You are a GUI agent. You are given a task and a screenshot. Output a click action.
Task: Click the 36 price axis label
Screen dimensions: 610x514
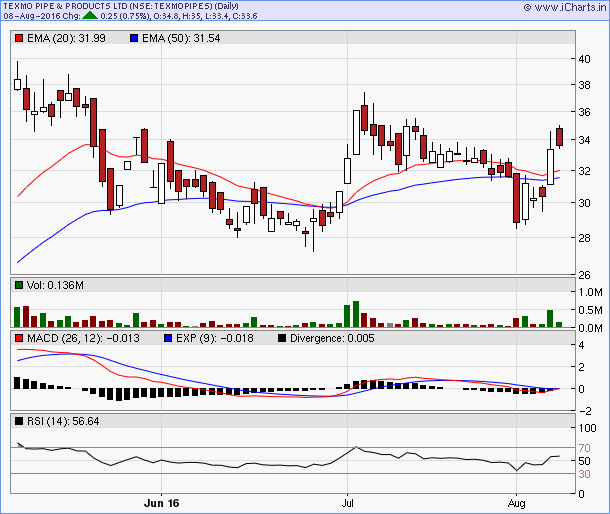pyautogui.click(x=584, y=112)
